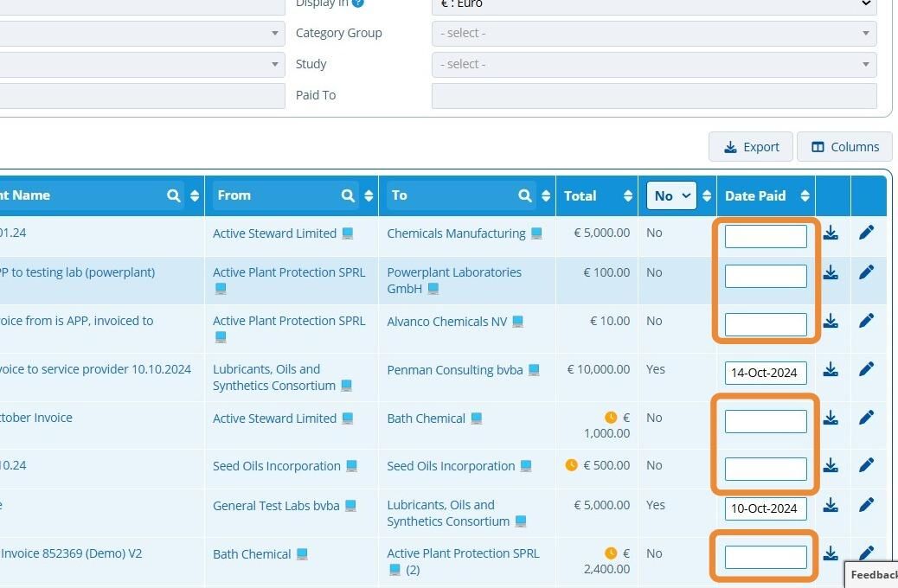Edit the General Test Labs bvba invoice
Image resolution: width=898 pixels, height=588 pixels.
867,504
